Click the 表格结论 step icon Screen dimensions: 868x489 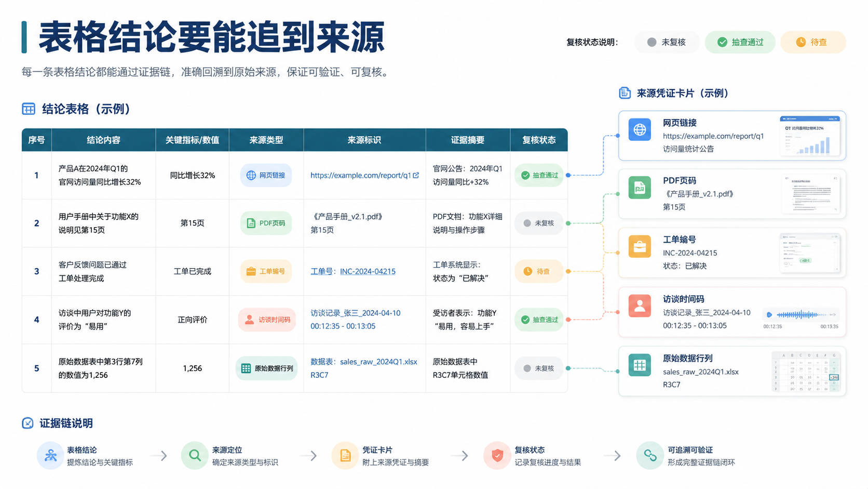click(x=50, y=456)
